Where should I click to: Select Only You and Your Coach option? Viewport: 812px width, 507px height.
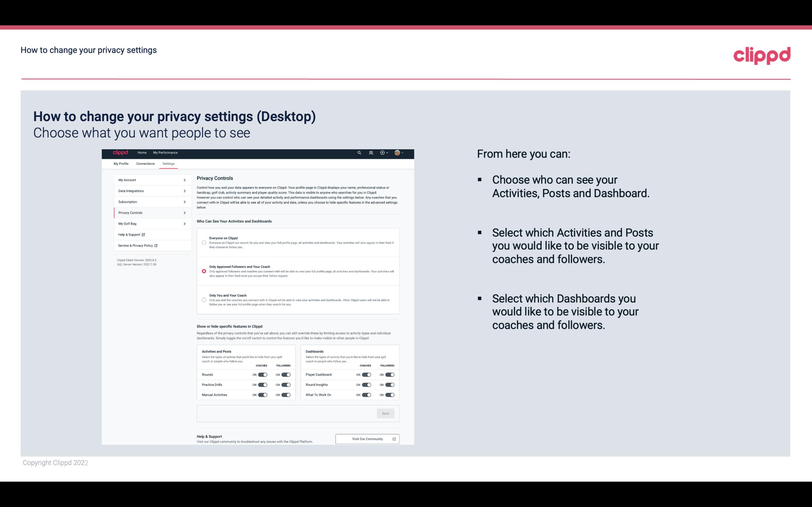203,300
